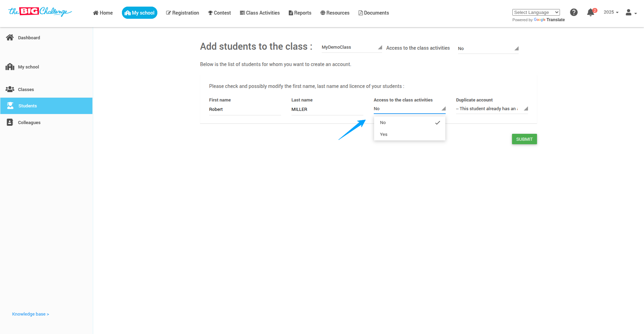Open the Registration menu

(183, 13)
